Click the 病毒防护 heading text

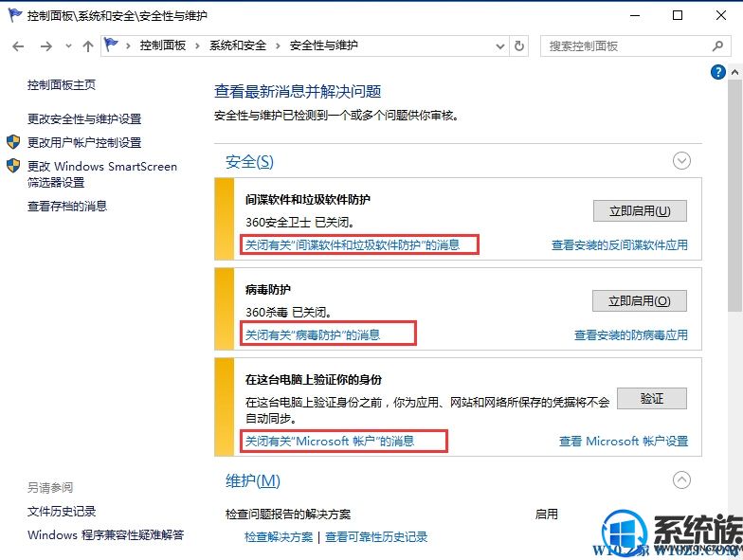267,290
